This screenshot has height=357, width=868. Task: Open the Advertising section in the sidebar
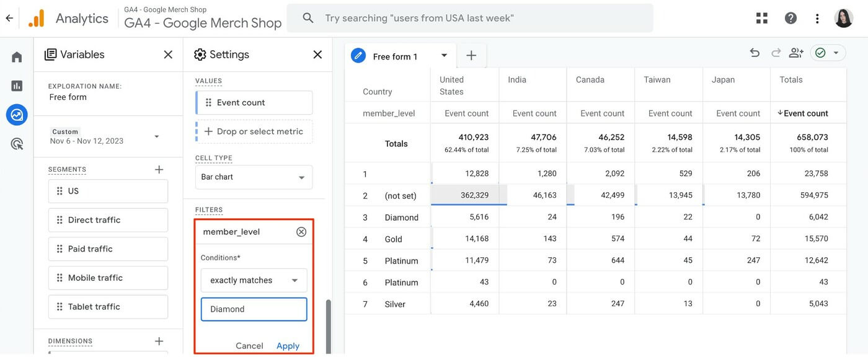pyautogui.click(x=16, y=143)
